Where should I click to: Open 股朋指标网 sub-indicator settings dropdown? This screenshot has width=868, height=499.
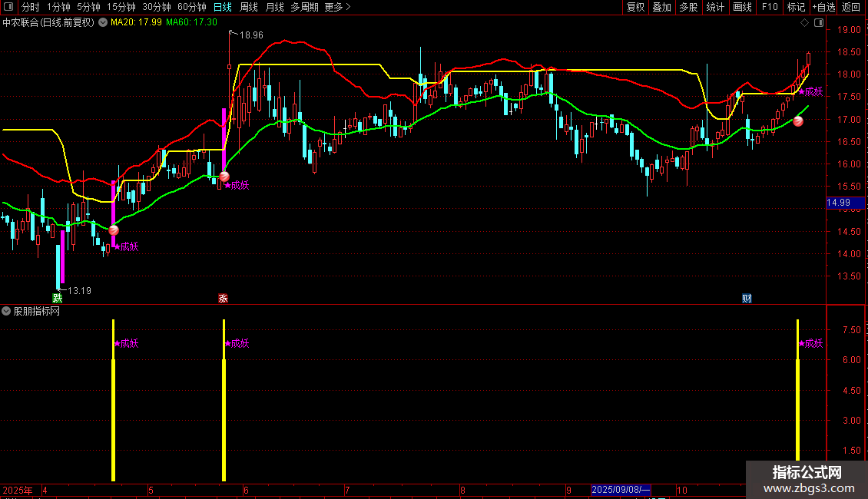tap(6, 312)
